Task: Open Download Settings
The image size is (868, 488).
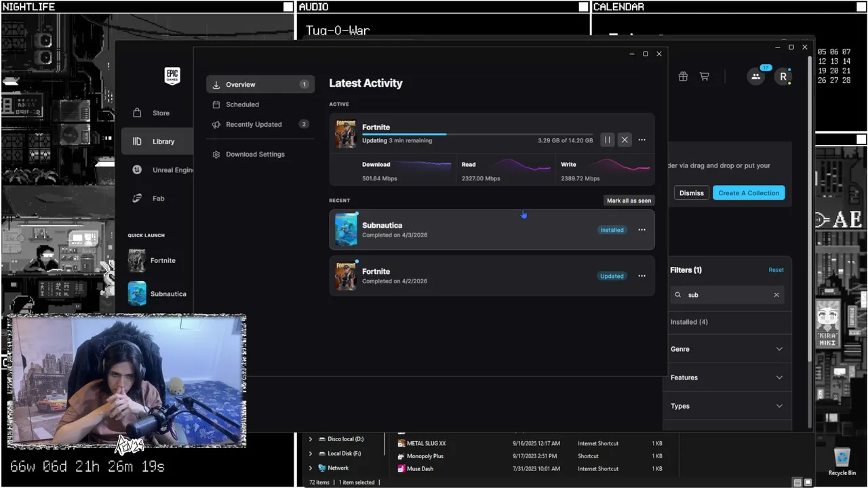Action: click(260, 155)
